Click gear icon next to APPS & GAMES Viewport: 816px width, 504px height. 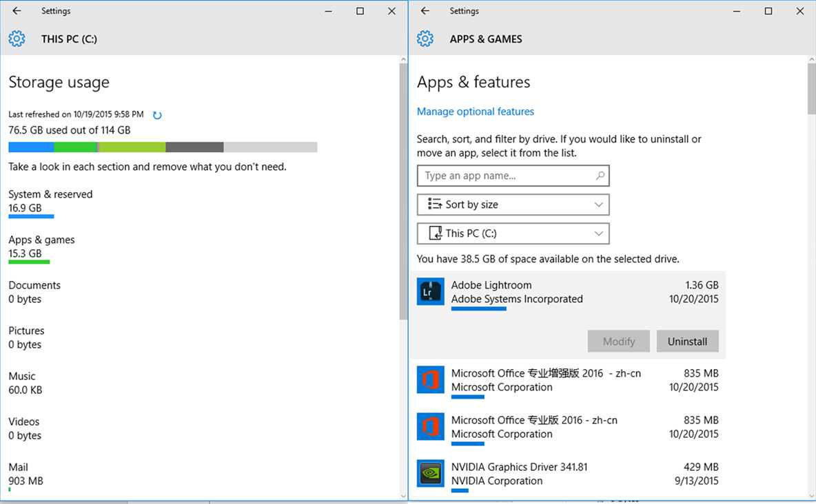[425, 39]
